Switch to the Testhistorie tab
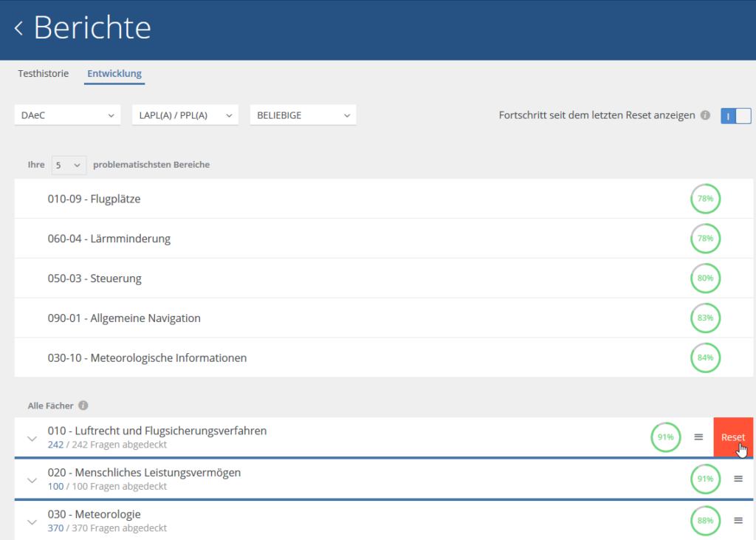Screen dimensions: 756x540 coord(44,74)
